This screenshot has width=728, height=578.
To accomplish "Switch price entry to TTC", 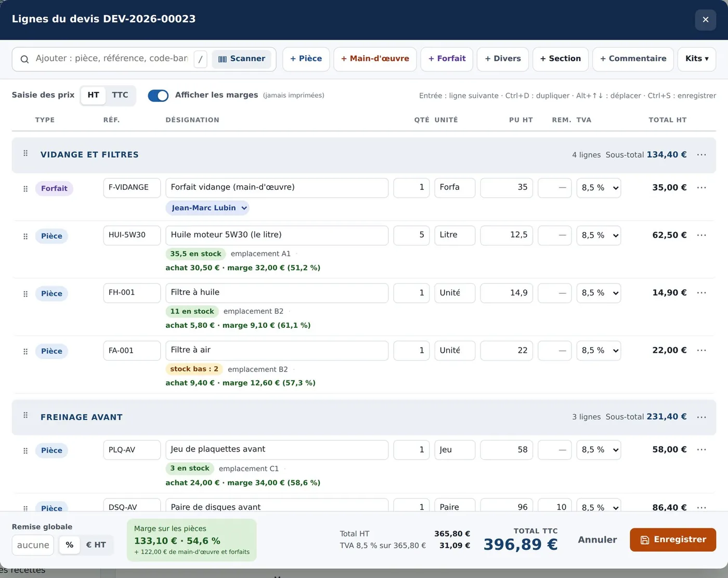I will (120, 95).
